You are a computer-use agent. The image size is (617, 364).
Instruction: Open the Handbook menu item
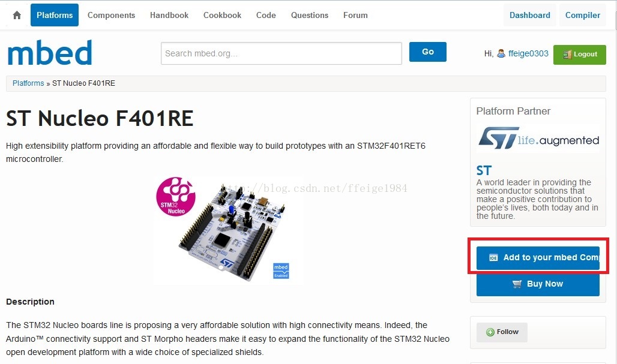[169, 16]
